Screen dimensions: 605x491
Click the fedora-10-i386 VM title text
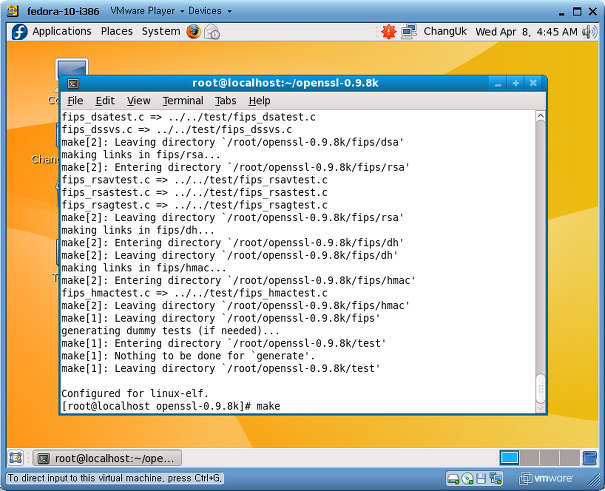point(63,11)
